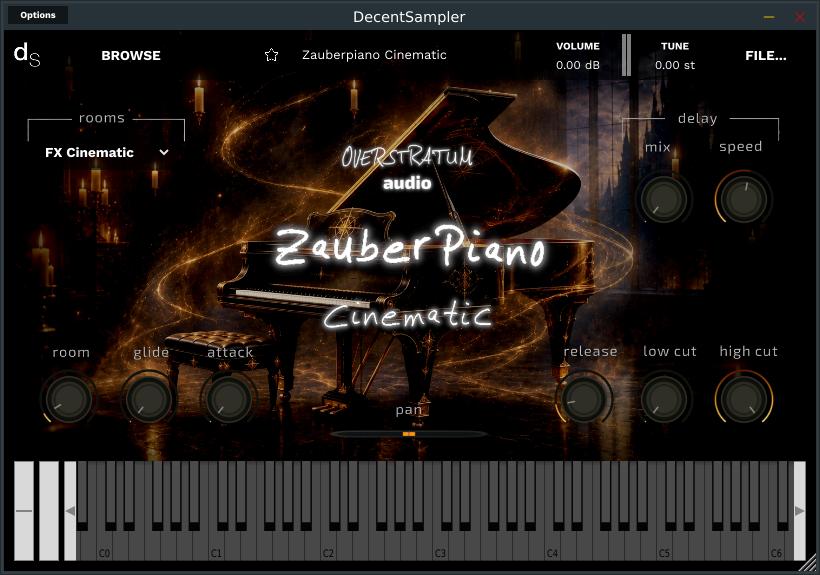Viewport: 820px width, 575px height.
Task: Play the C3 key on keyboard
Action: tap(440, 546)
